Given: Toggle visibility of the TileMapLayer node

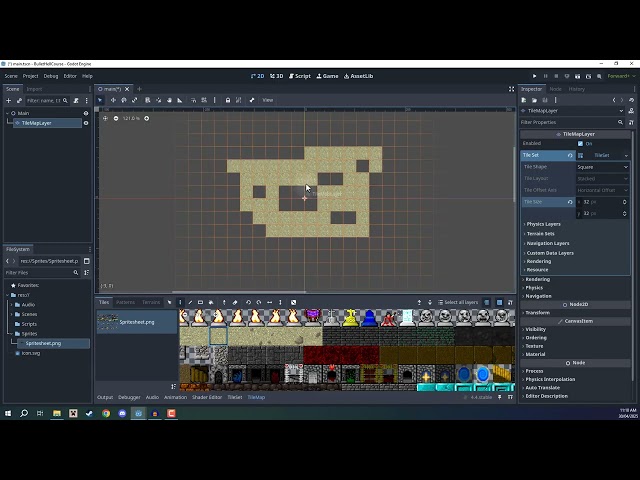Looking at the screenshot, I should 86,123.
